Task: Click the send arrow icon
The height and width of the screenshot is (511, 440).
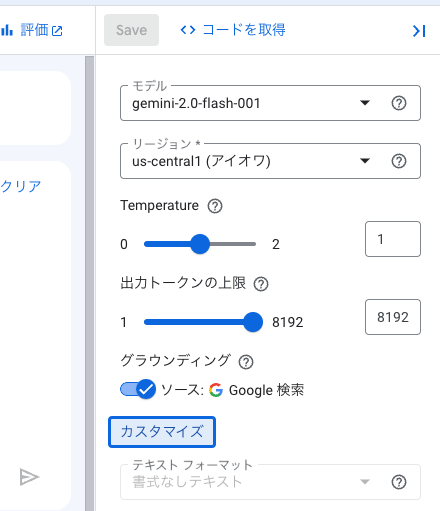Action: (29, 477)
